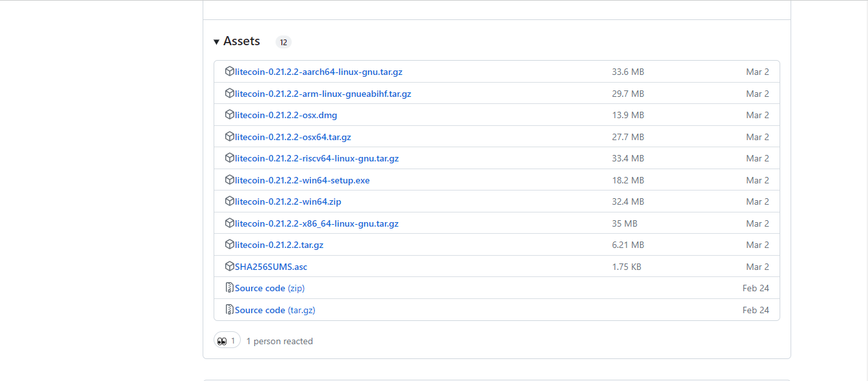Screen dimensions: 868x381
Task: Download litecoin-0.21.2.2.tar.gz source tarball
Action: (x=279, y=245)
